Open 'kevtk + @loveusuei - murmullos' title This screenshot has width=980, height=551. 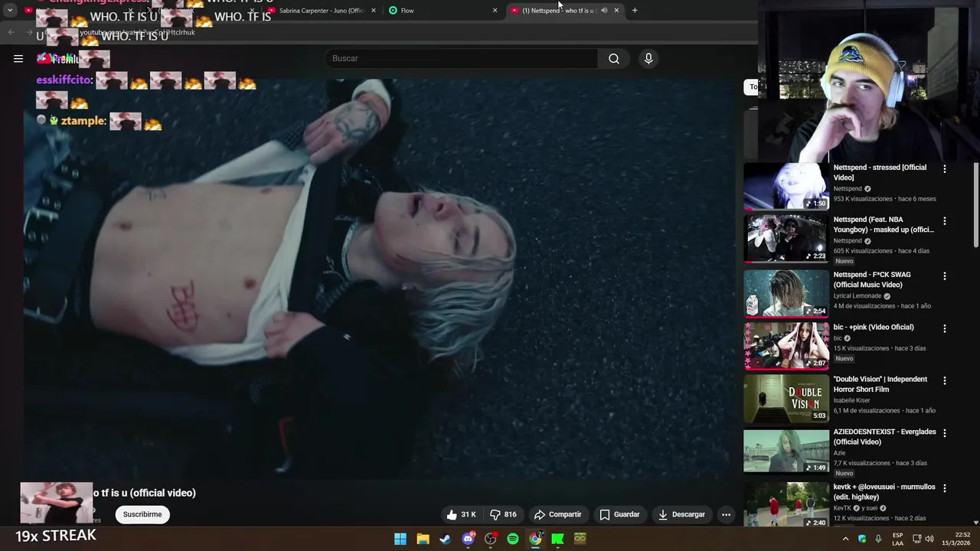884,491
